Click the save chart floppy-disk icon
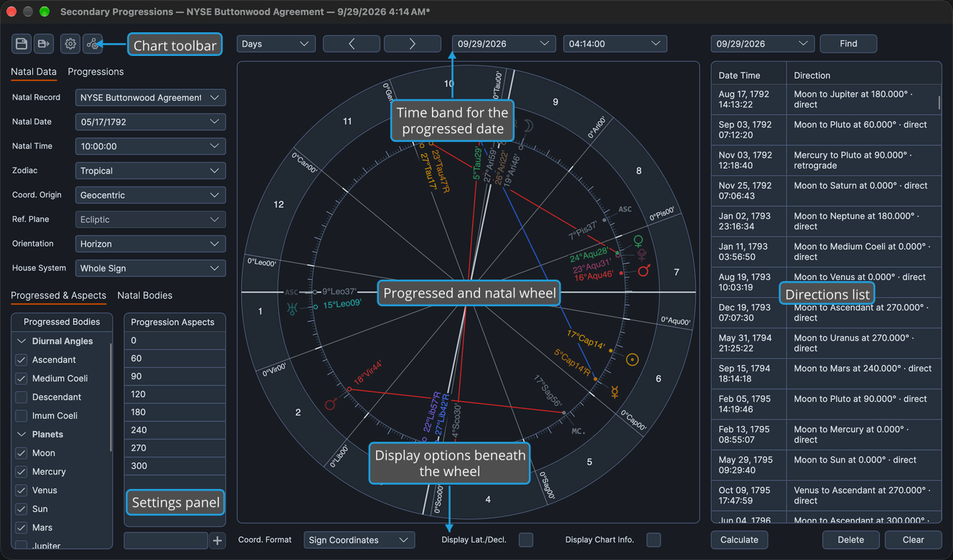 [22, 44]
